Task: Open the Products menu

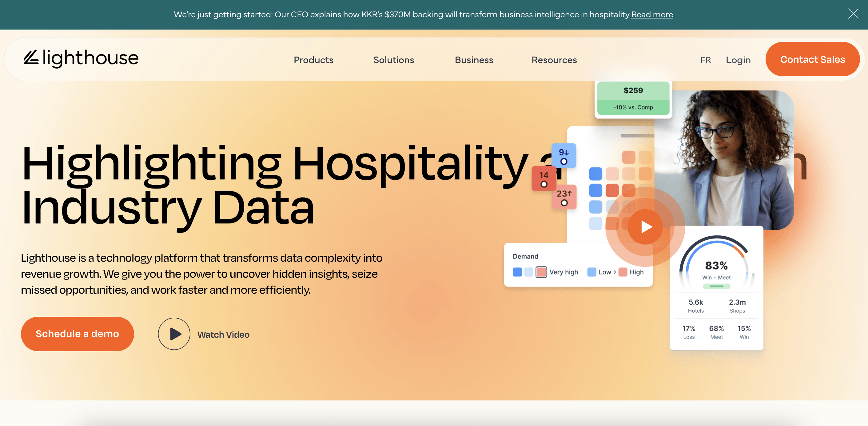Action: click(313, 60)
